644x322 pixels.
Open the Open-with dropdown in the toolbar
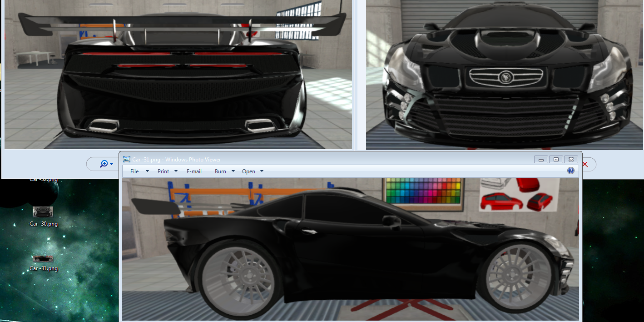point(253,171)
